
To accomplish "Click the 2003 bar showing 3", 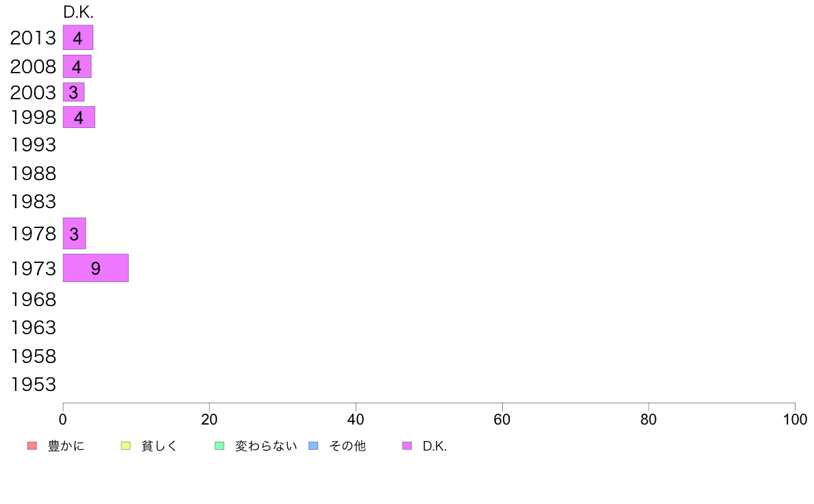I will click(x=74, y=92).
